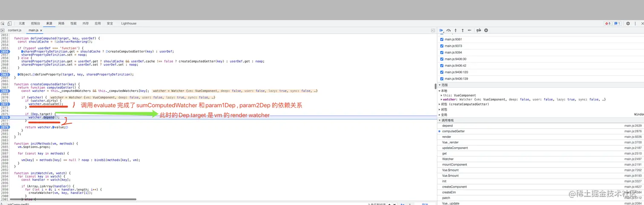Step over next function call
644x205 pixels.
448,31
